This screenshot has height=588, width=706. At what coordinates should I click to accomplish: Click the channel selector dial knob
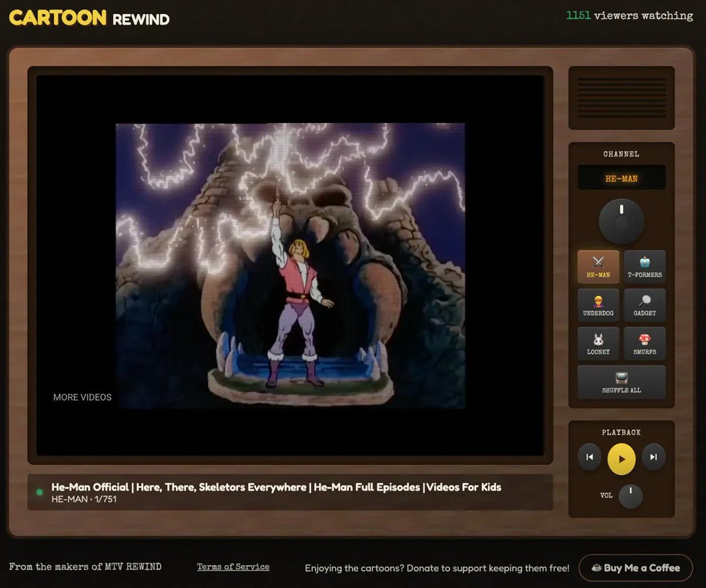621,221
